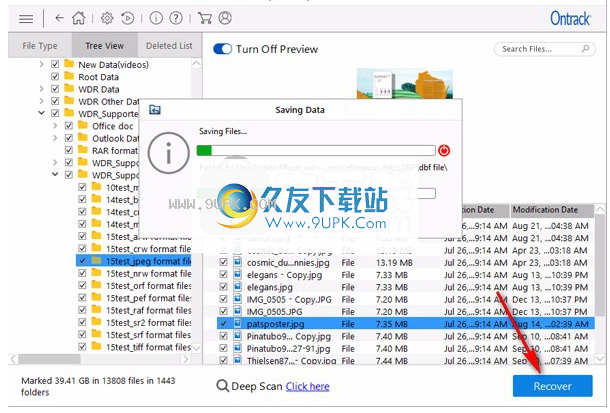Select the patsposter.jpg file row

(405, 324)
